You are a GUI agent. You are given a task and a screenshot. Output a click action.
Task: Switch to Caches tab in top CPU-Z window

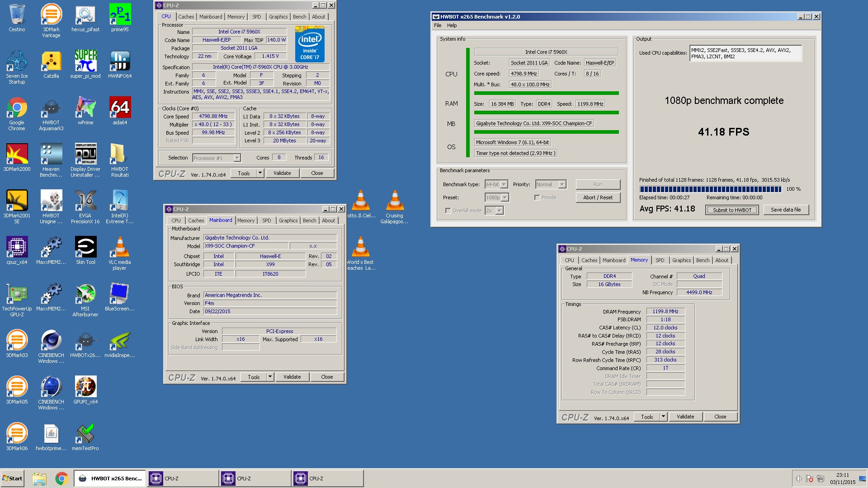pos(186,17)
